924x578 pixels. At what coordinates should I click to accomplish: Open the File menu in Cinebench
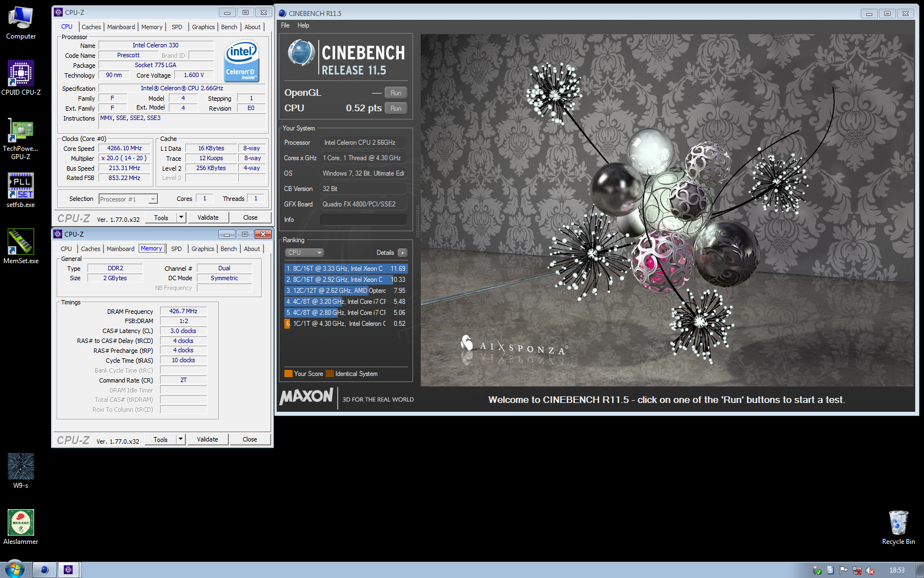285,25
